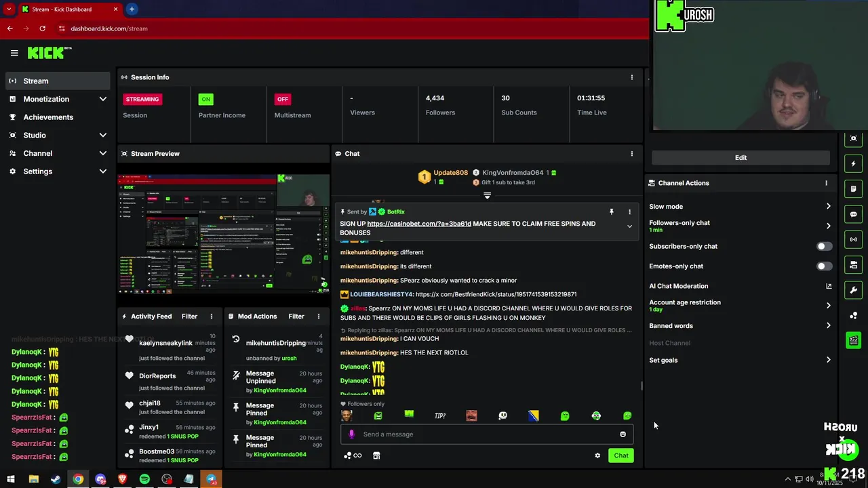Click the channel points infinity icon

click(x=353, y=455)
